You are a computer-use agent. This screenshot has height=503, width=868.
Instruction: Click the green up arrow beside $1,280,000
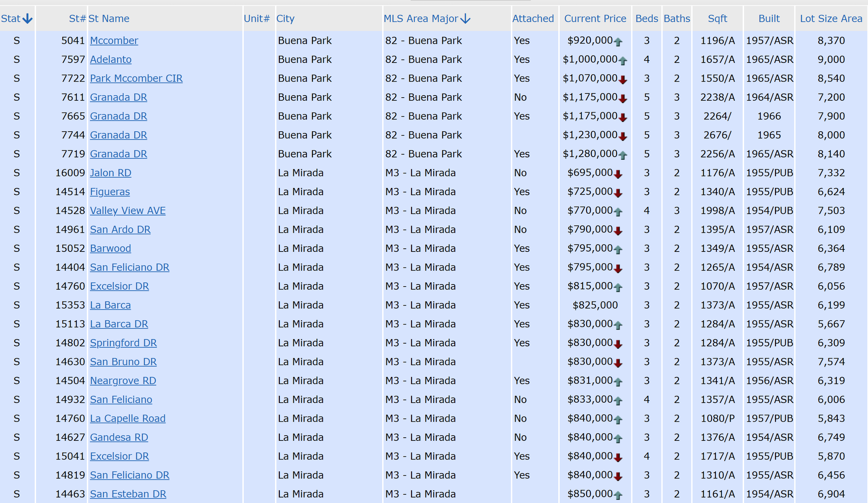(623, 156)
